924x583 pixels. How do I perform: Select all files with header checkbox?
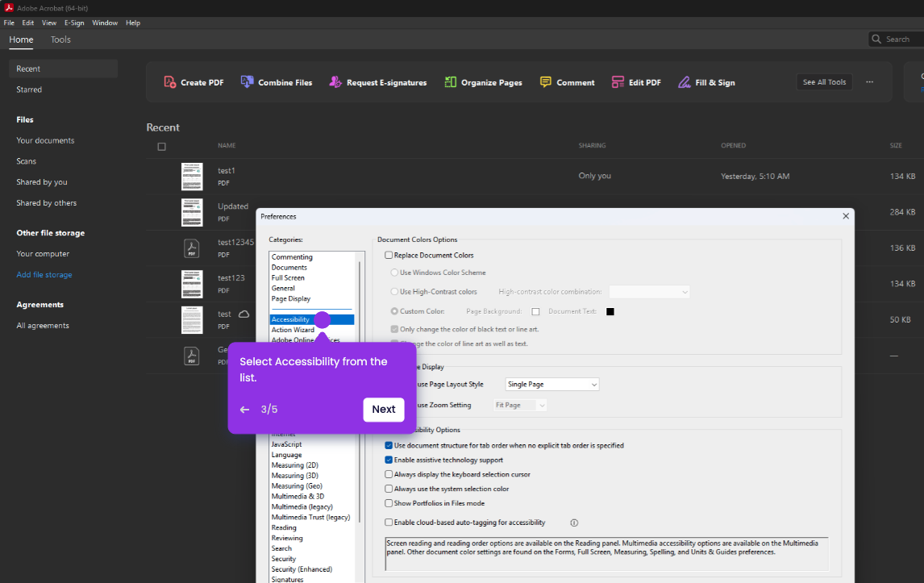(161, 147)
